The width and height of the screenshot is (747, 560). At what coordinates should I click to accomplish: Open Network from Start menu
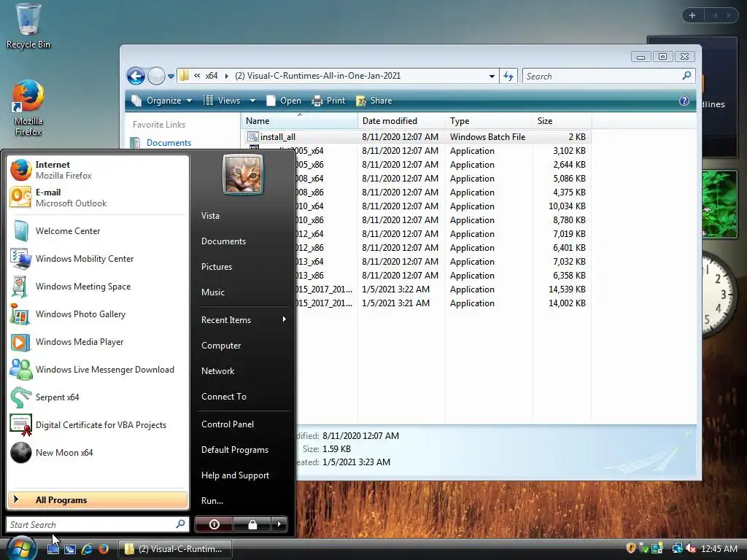tap(244, 371)
